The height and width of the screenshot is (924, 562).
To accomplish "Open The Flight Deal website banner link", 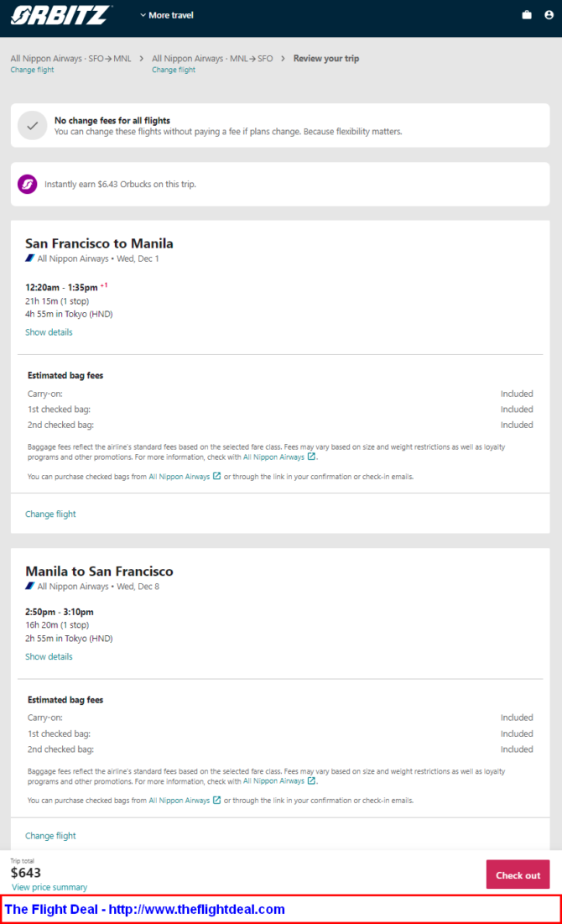I will pos(145,909).
